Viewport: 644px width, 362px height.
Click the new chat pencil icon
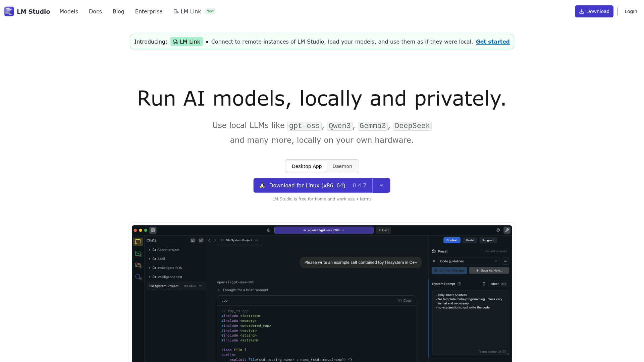[x=201, y=240]
